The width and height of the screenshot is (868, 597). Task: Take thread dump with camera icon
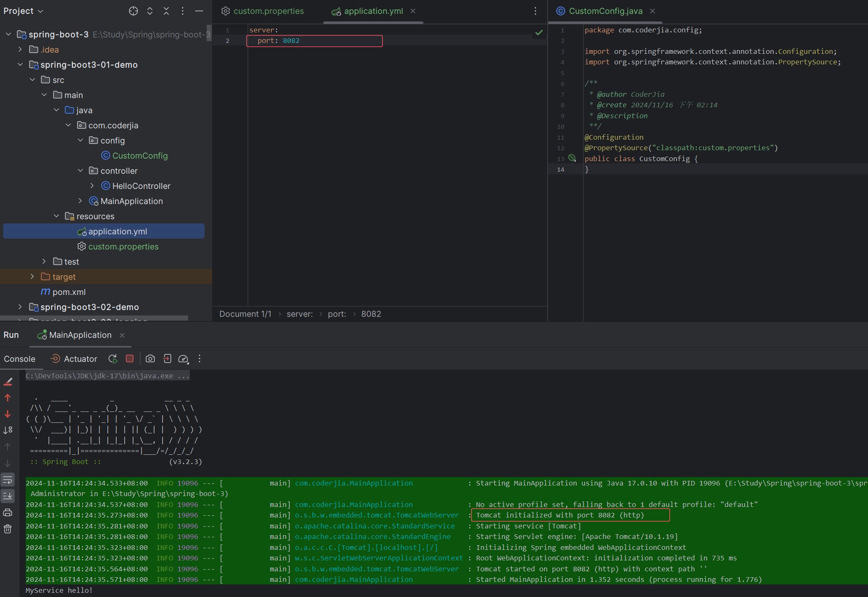point(150,359)
